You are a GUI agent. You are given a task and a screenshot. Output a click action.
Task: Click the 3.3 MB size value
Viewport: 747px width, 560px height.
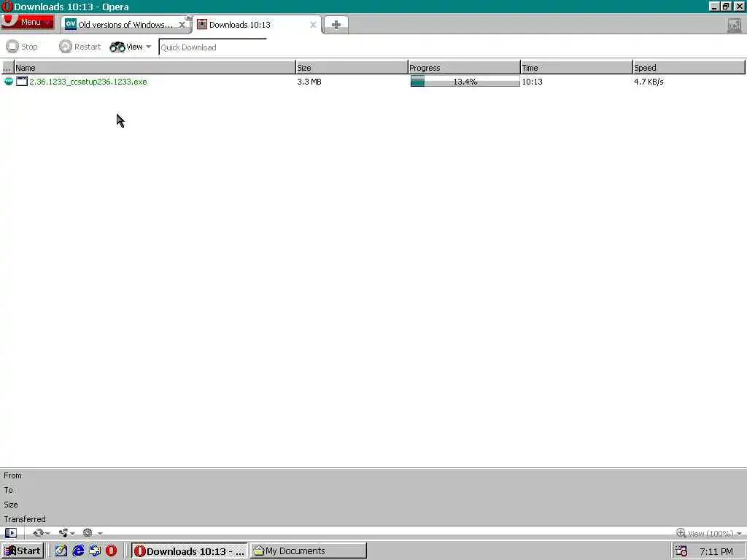[x=309, y=82]
